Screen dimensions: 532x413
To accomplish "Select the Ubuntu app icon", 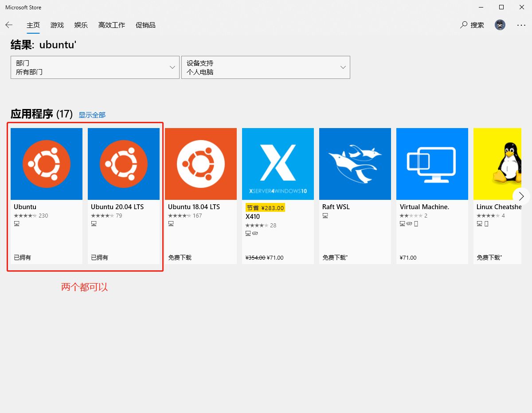I will tap(46, 164).
